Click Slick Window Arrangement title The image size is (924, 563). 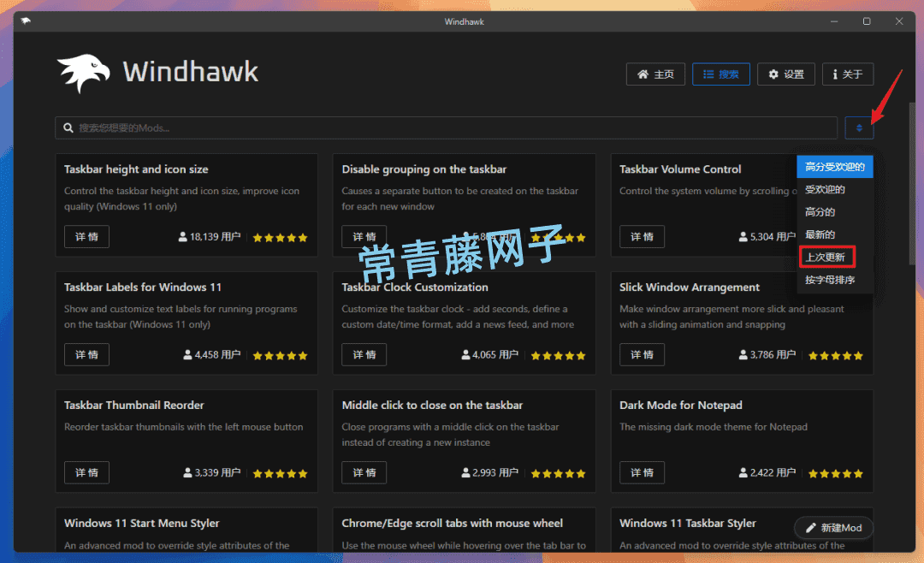coord(690,287)
